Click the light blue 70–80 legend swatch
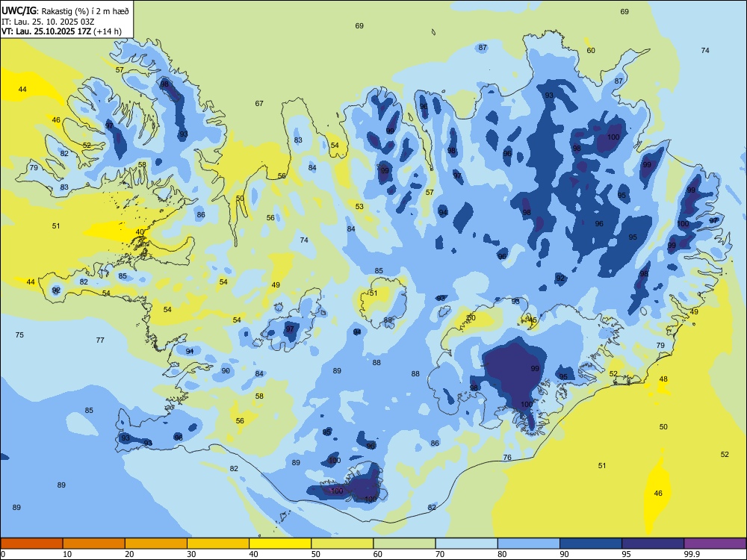747x560 pixels. pos(466,544)
